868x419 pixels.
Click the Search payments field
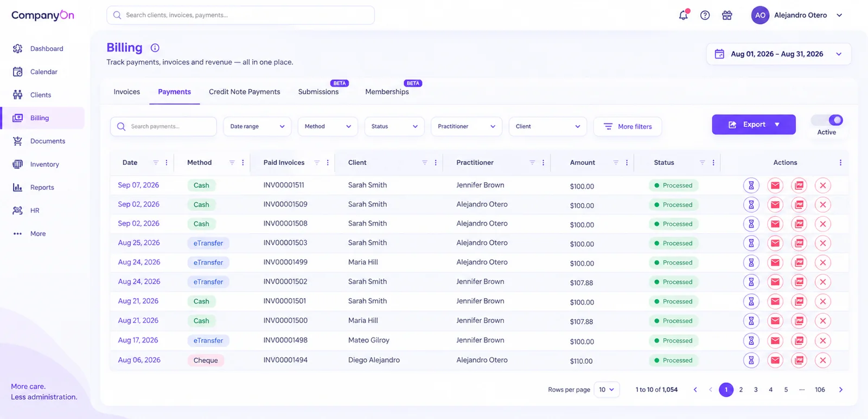coord(163,126)
